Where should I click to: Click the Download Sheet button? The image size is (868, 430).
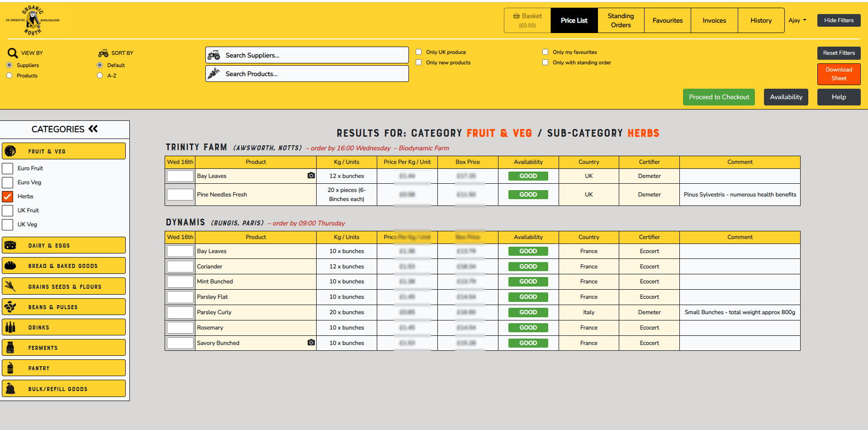click(839, 74)
